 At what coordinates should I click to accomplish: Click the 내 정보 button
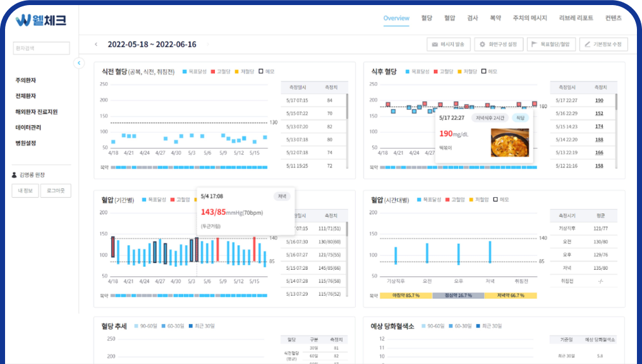click(25, 190)
